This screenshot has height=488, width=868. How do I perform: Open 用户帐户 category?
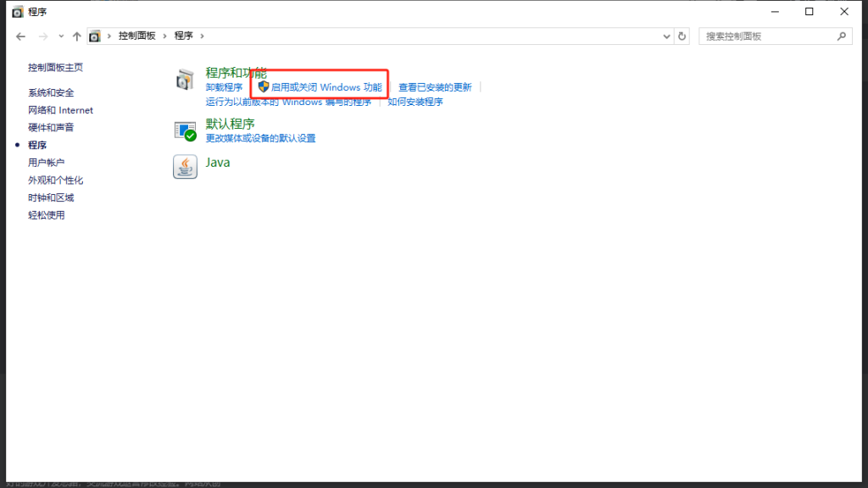point(47,163)
